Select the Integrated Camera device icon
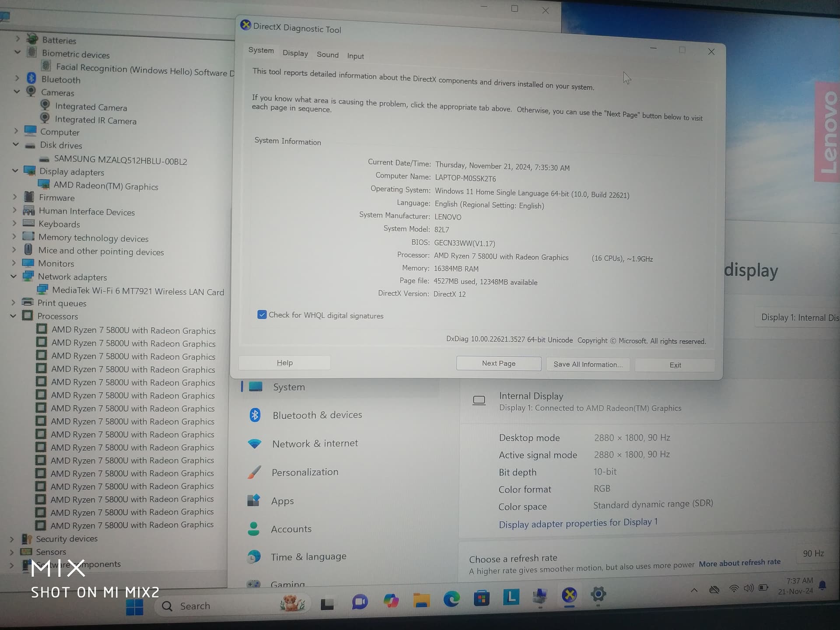Viewport: 840px width, 630px height. click(45, 105)
